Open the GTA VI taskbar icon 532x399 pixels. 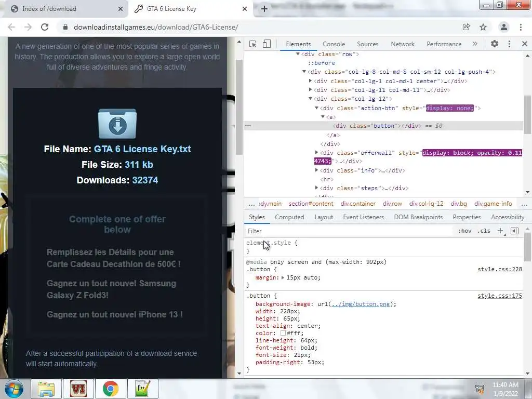(78, 389)
